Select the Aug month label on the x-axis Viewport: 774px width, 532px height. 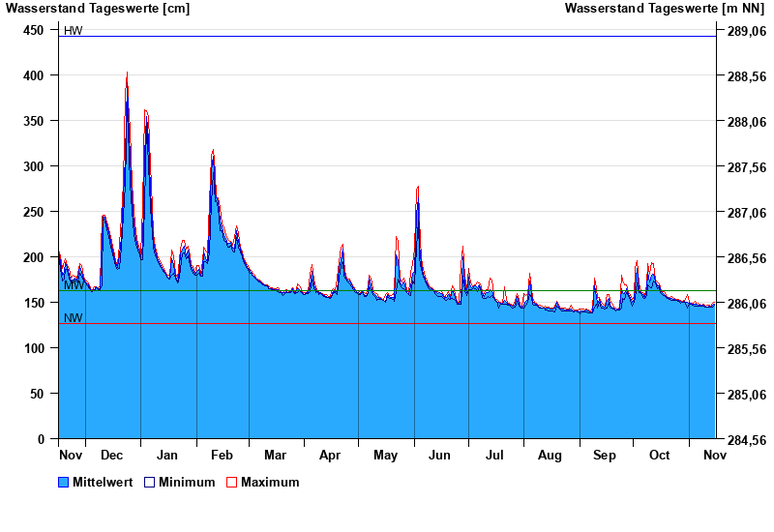coord(550,455)
